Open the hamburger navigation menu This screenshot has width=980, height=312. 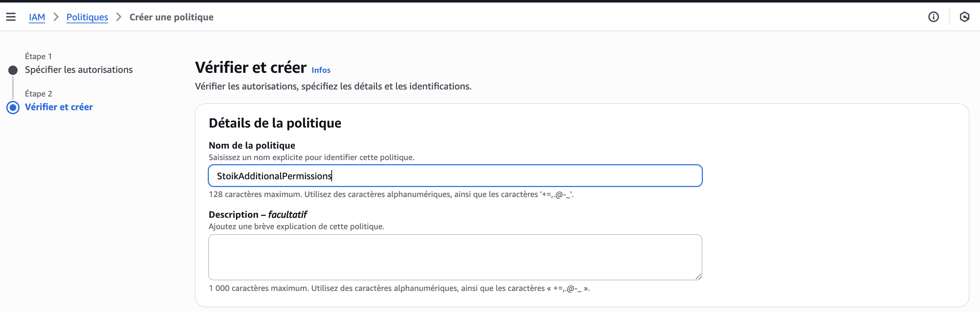[11, 17]
